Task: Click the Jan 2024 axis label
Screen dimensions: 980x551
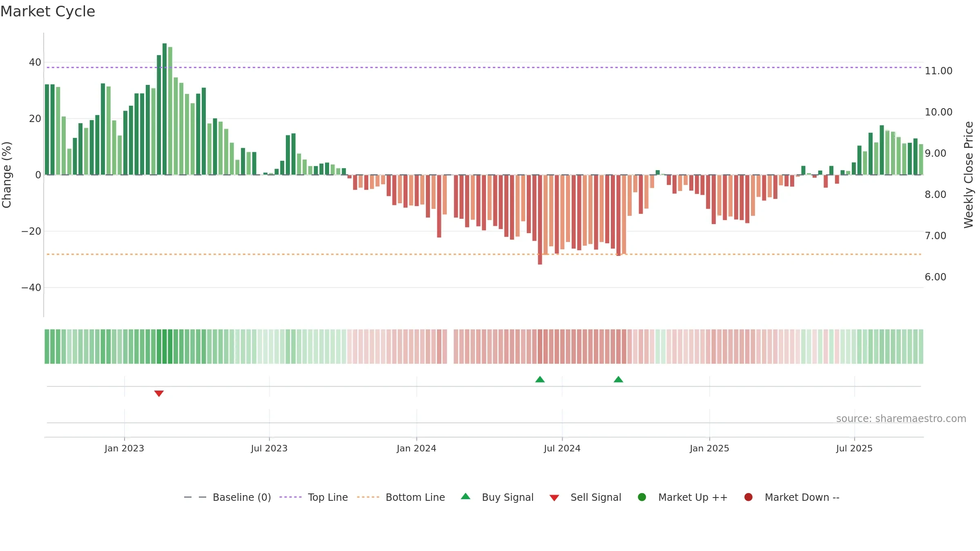Action: pos(416,448)
